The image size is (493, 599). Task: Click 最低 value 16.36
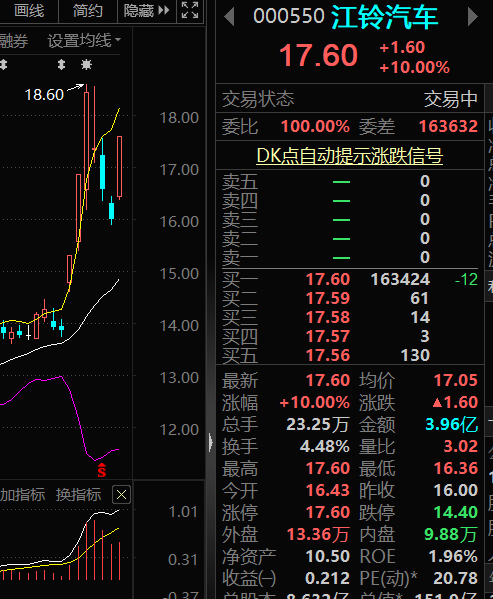pyautogui.click(x=456, y=468)
